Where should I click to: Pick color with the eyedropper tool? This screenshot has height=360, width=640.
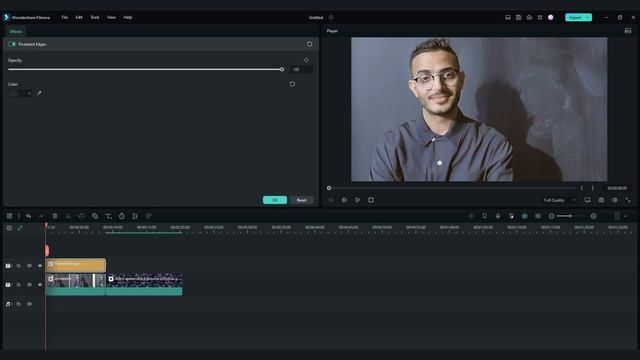[x=39, y=93]
